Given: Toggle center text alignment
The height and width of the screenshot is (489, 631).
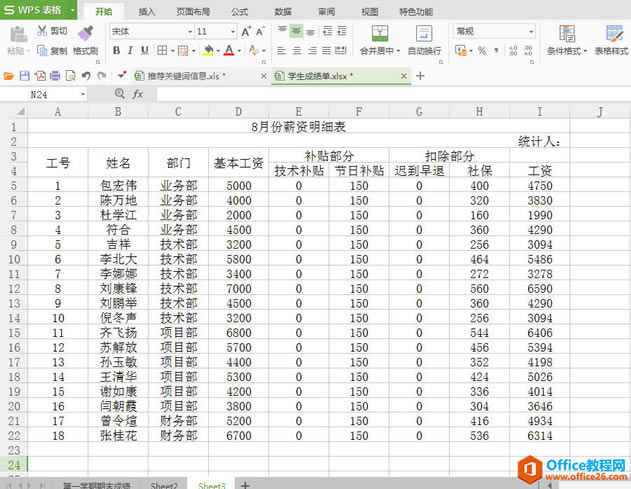Looking at the screenshot, I should pos(297,51).
